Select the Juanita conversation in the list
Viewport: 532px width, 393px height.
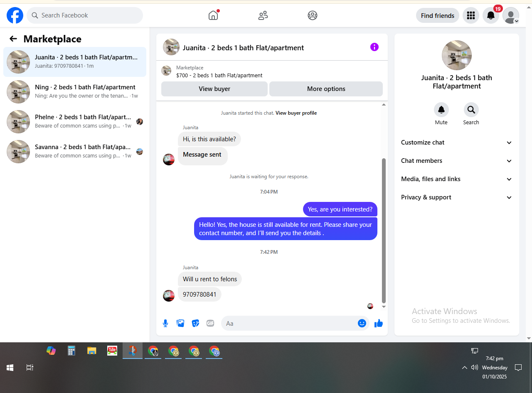click(x=75, y=62)
